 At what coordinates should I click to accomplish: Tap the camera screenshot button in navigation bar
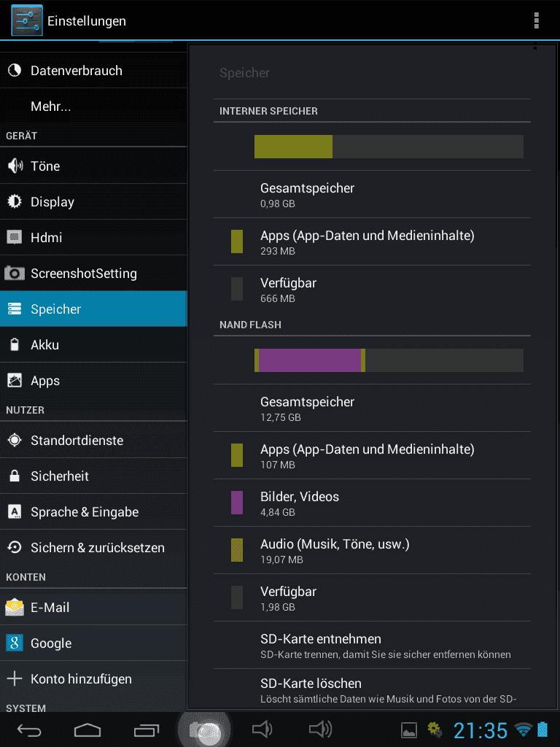(204, 729)
